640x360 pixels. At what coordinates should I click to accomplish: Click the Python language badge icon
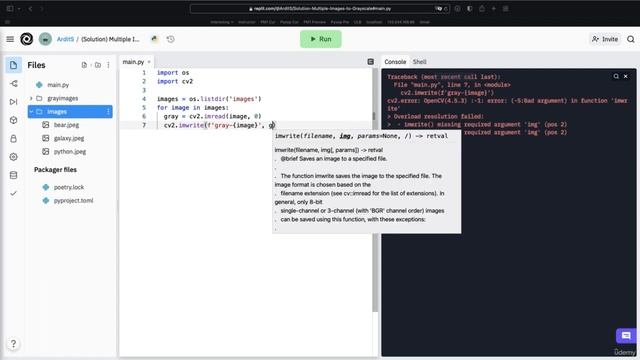pyautogui.click(x=154, y=39)
